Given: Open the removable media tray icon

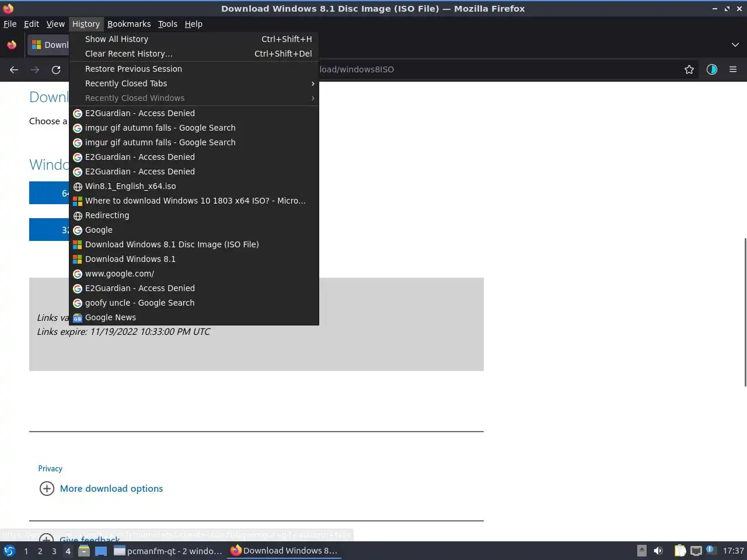Looking at the screenshot, I should pos(641,550).
